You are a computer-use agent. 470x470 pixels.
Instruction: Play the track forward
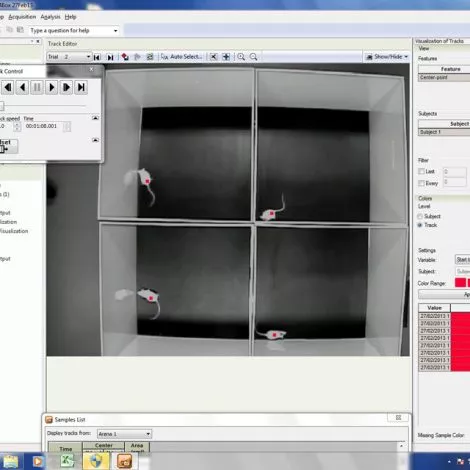(x=52, y=87)
